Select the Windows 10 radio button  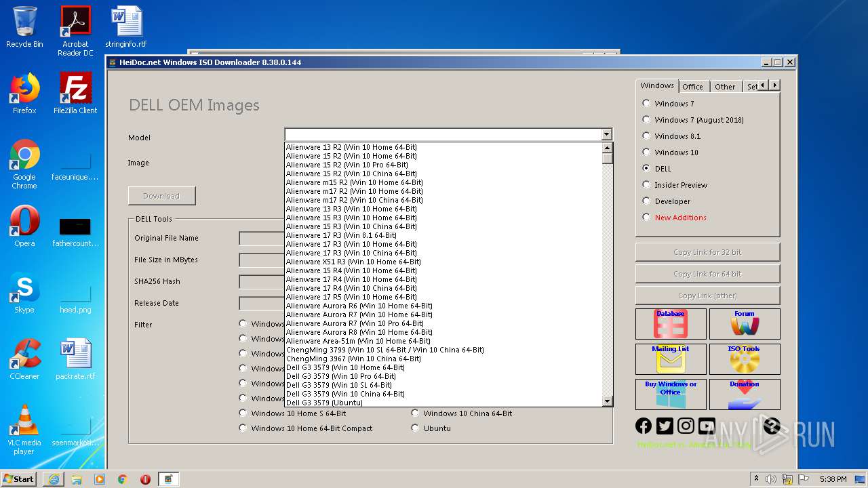tap(646, 152)
